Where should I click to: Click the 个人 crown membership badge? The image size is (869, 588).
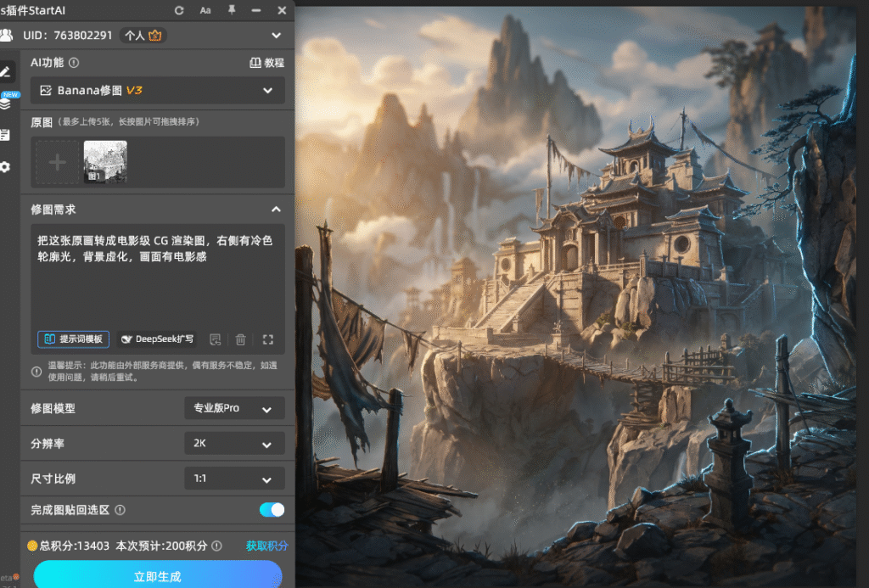143,36
